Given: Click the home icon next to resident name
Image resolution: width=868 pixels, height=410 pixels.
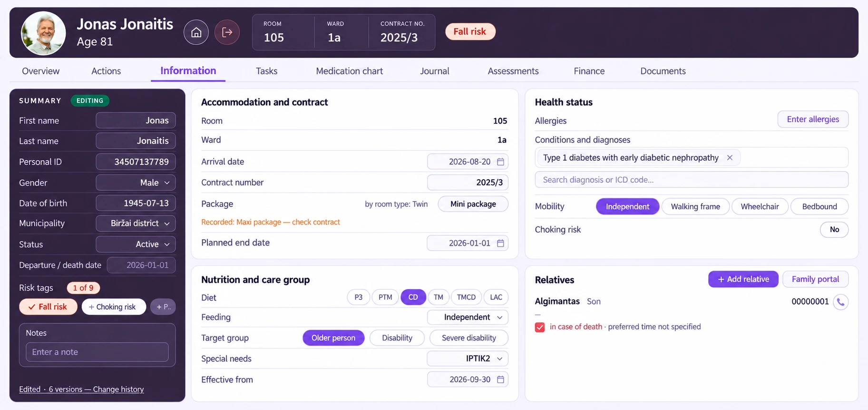Looking at the screenshot, I should tap(196, 32).
